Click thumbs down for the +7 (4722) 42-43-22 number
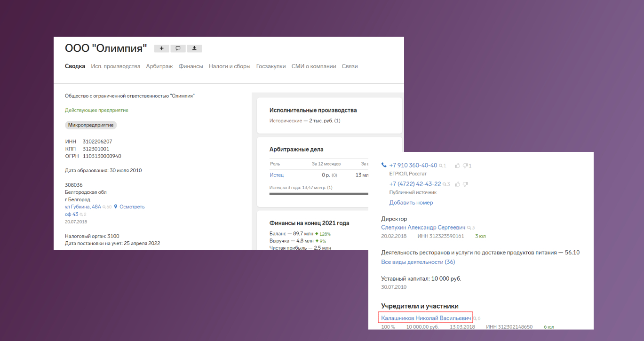 [465, 184]
